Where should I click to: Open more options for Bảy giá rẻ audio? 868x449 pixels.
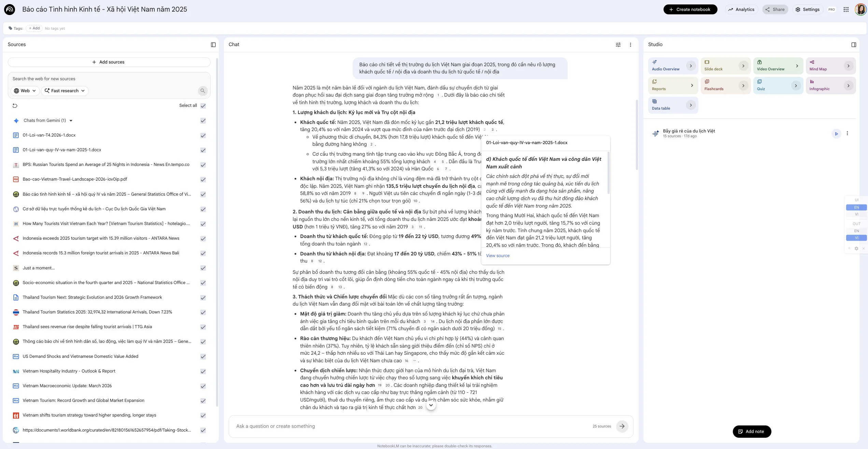pos(847,134)
